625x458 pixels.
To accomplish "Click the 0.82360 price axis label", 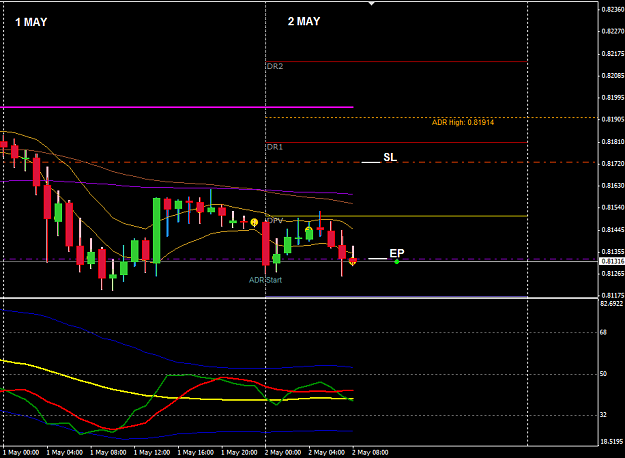I will pos(613,9).
